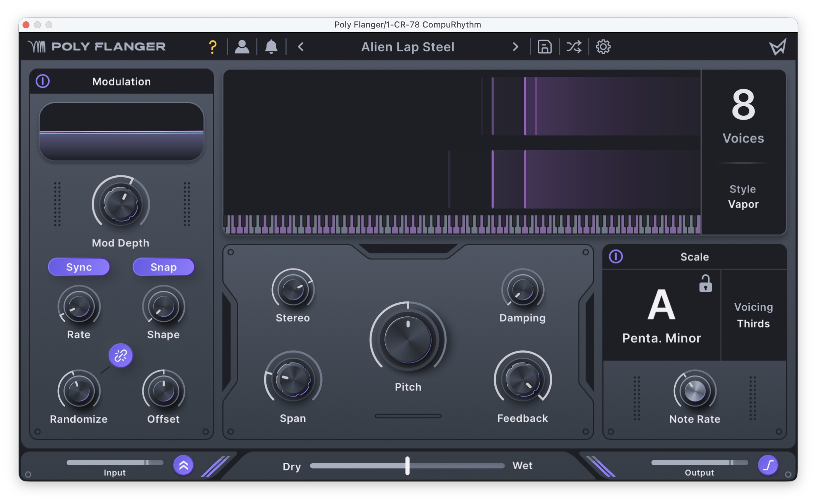The width and height of the screenshot is (816, 504).
Task: Go to next preset arrow
Action: pyautogui.click(x=515, y=47)
